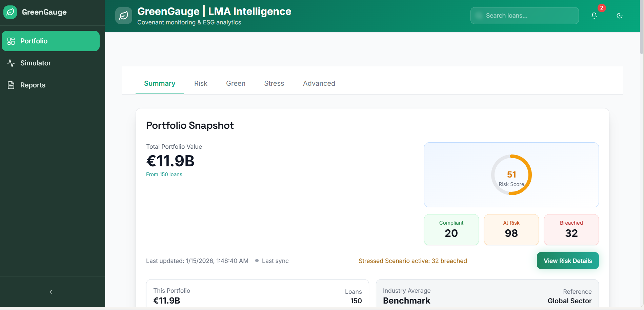The image size is (644, 310).
Task: Open the notifications bell
Action: tap(594, 16)
